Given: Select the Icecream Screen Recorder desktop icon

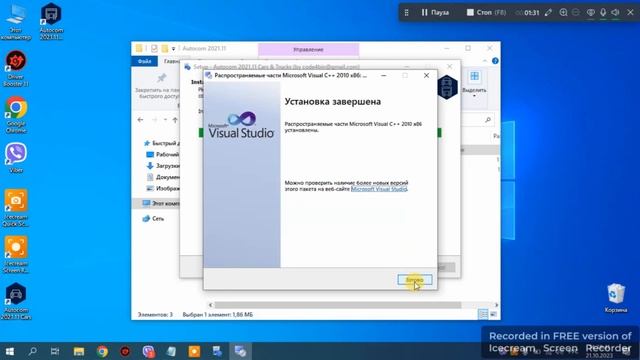Looking at the screenshot, I should click(16, 255).
